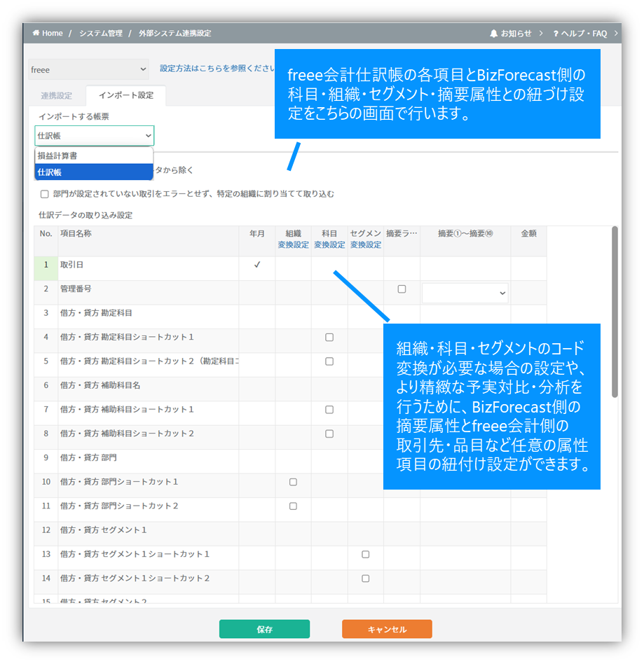Select the 取引日 row name
Screen dimensions: 644x664
coord(71,265)
